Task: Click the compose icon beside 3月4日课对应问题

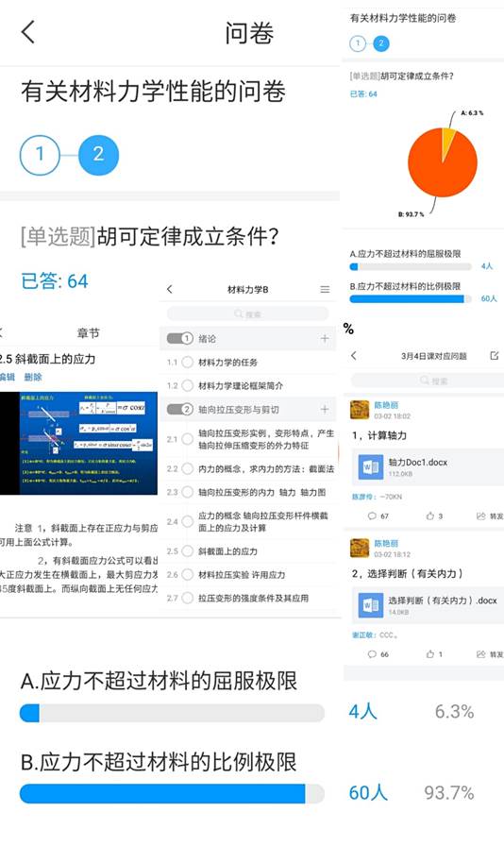Action: tap(494, 356)
